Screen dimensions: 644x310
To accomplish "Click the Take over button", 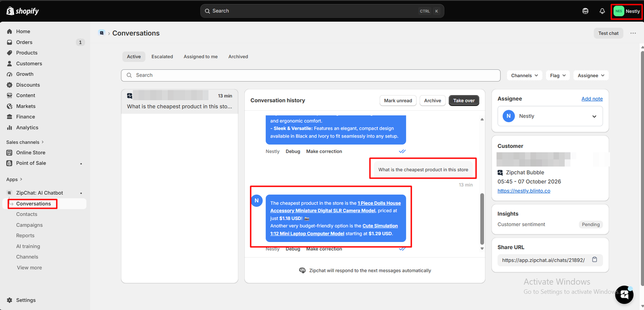I will pos(464,101).
